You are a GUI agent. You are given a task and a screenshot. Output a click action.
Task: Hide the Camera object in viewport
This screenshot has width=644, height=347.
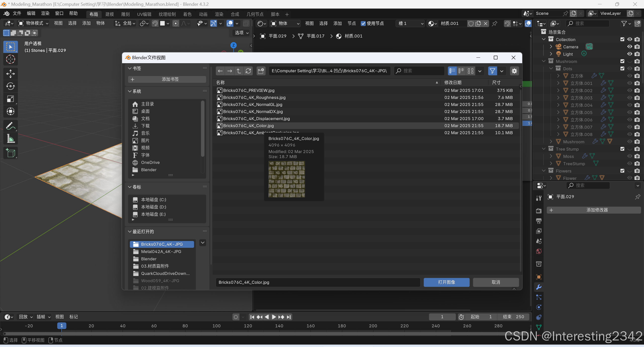tap(629, 47)
